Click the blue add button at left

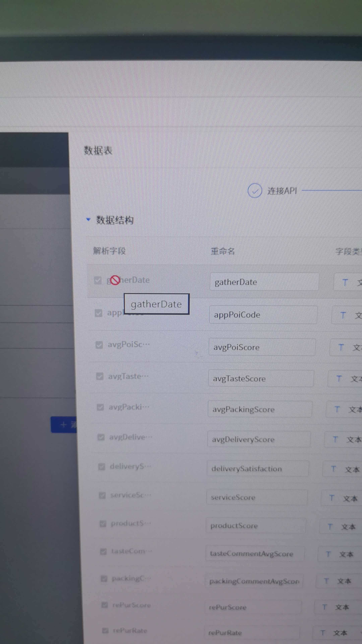(64, 424)
